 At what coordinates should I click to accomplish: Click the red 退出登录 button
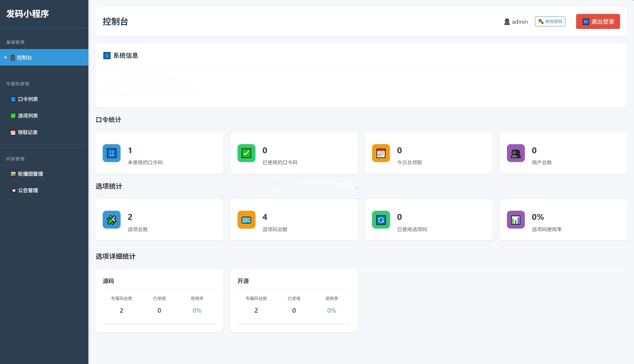(598, 22)
